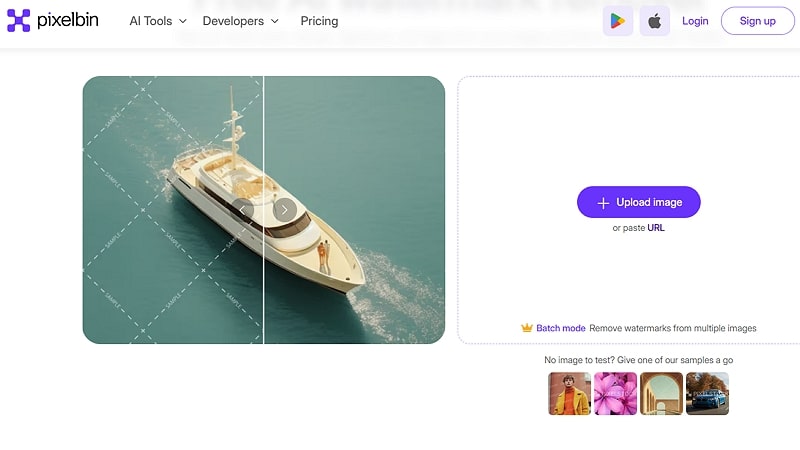Expand the Developers dropdown
This screenshot has width=800, height=450.
(240, 21)
